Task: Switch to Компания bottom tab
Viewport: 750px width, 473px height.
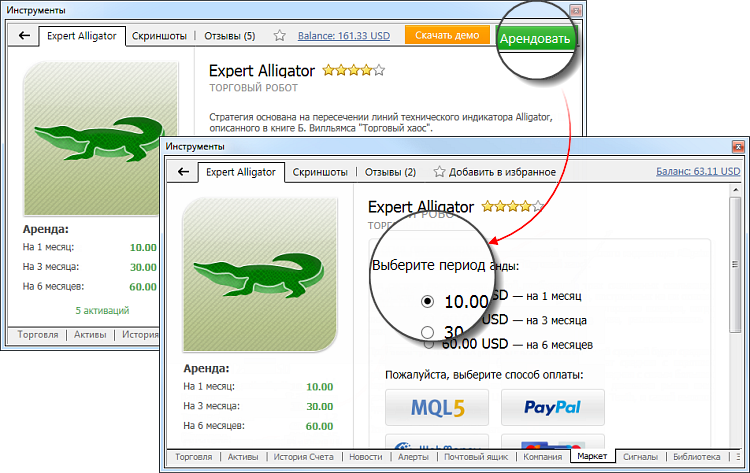Action: click(x=542, y=457)
